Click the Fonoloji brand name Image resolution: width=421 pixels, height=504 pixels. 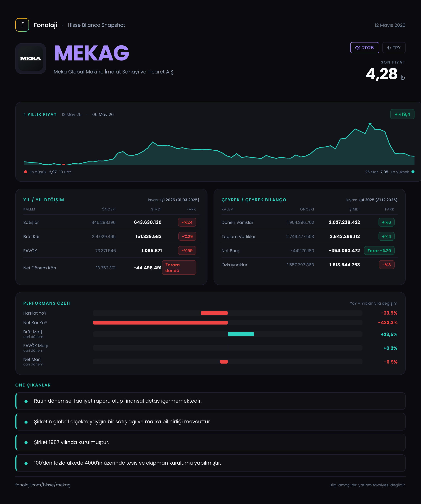[45, 25]
